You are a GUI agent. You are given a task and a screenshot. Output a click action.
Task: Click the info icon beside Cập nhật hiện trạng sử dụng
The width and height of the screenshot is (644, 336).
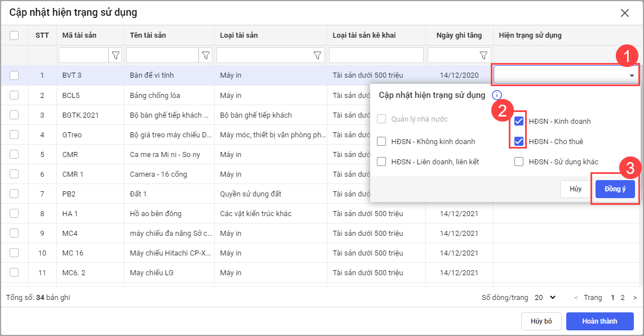[x=496, y=95]
